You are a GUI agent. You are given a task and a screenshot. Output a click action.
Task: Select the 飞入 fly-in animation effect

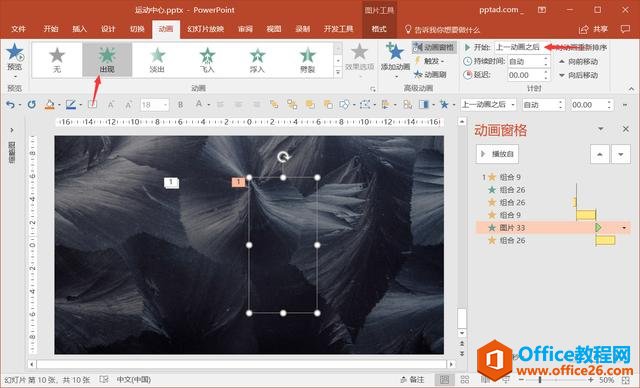[x=207, y=60]
